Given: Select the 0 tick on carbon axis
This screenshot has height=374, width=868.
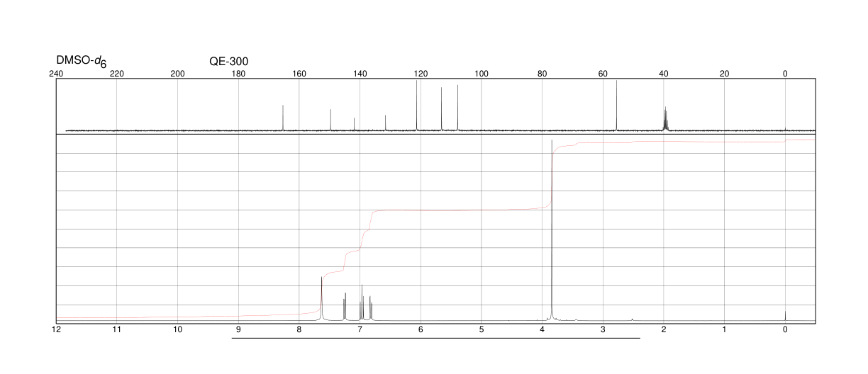Looking at the screenshot, I should [785, 74].
